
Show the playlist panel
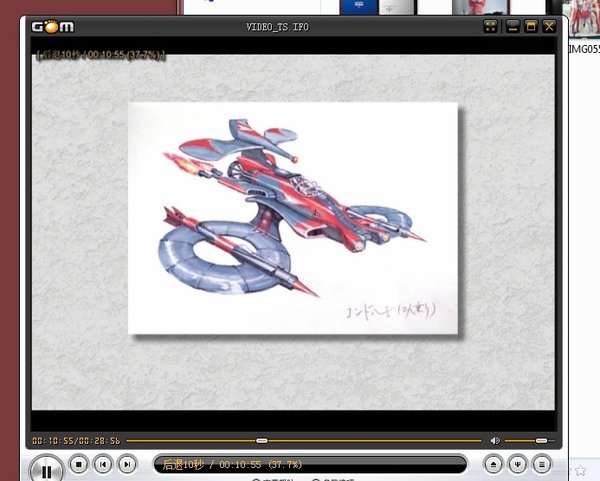click(x=541, y=465)
